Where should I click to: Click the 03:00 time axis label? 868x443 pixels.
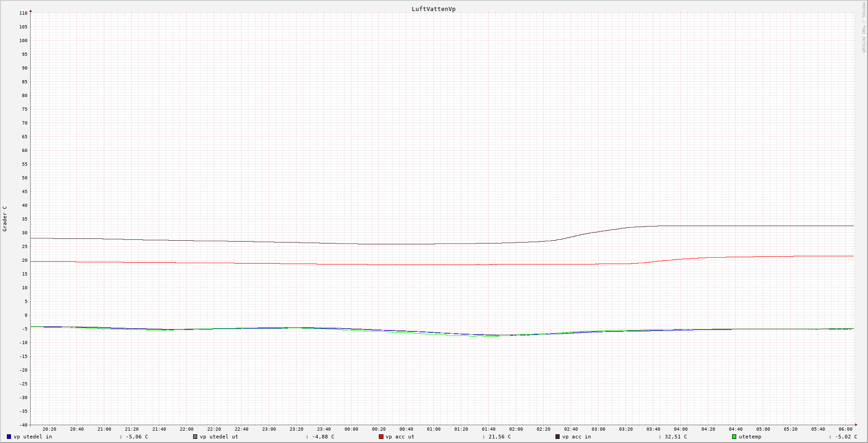598,429
